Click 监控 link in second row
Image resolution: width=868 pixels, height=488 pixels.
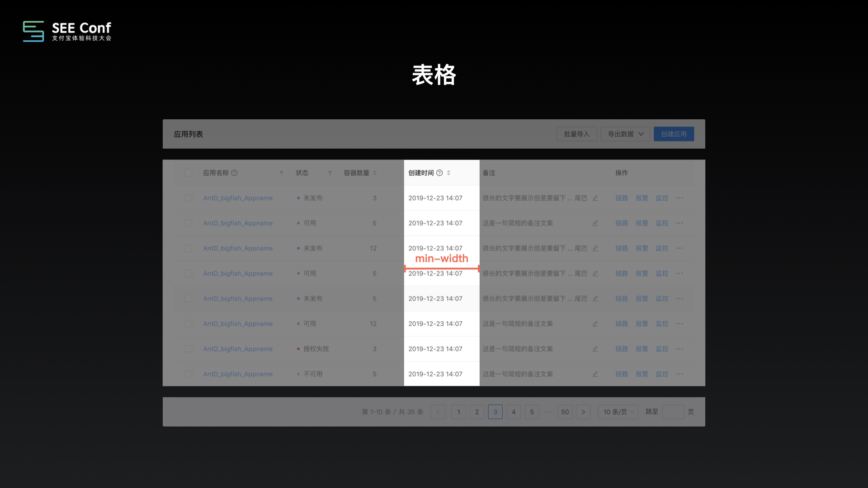click(x=662, y=223)
